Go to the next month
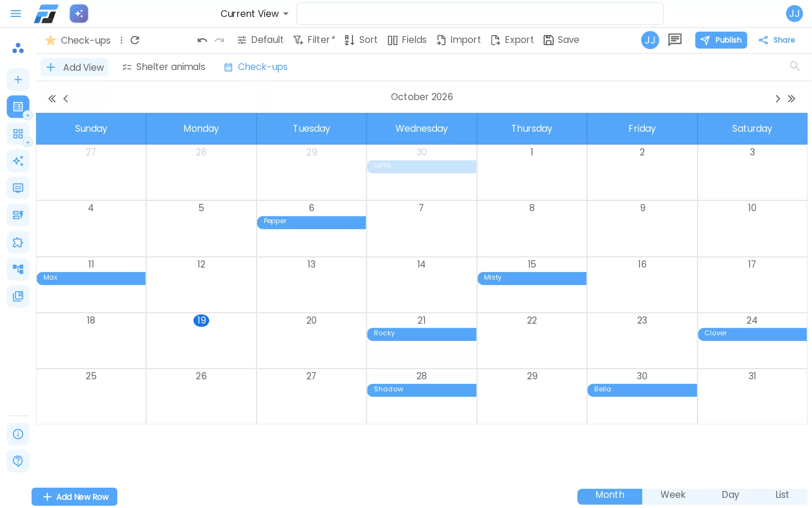 click(x=778, y=99)
